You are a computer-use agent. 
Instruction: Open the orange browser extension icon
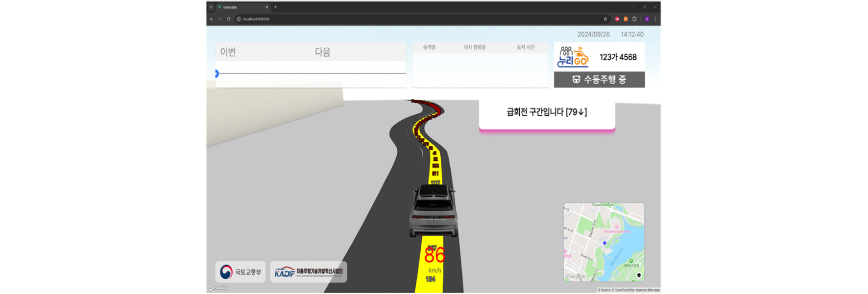[626, 19]
